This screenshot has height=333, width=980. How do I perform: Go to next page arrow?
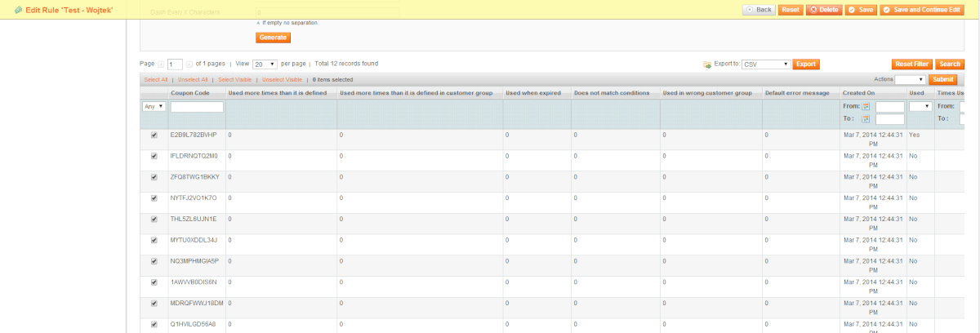point(189,64)
